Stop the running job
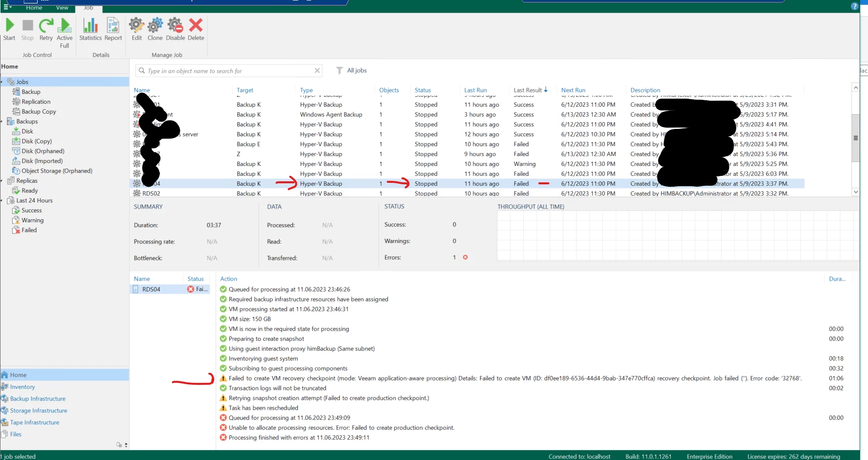Viewport: 868px width, 460px height. click(x=27, y=30)
